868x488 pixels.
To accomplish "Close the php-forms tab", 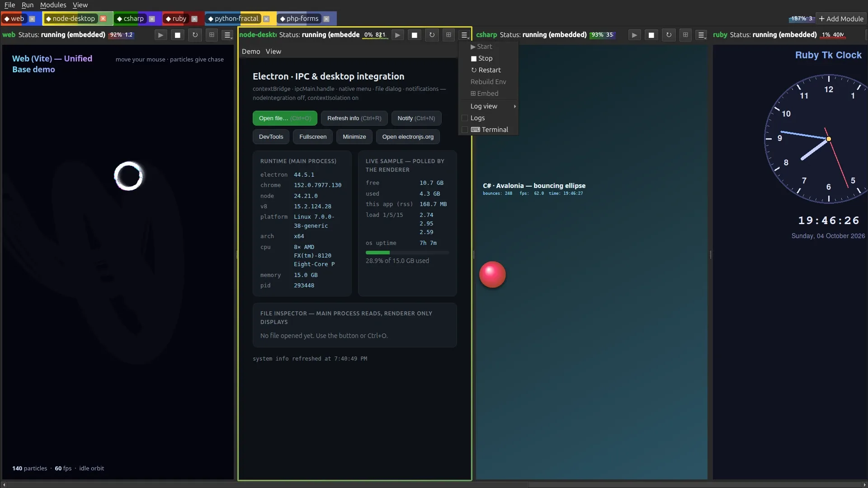I will 326,19.
